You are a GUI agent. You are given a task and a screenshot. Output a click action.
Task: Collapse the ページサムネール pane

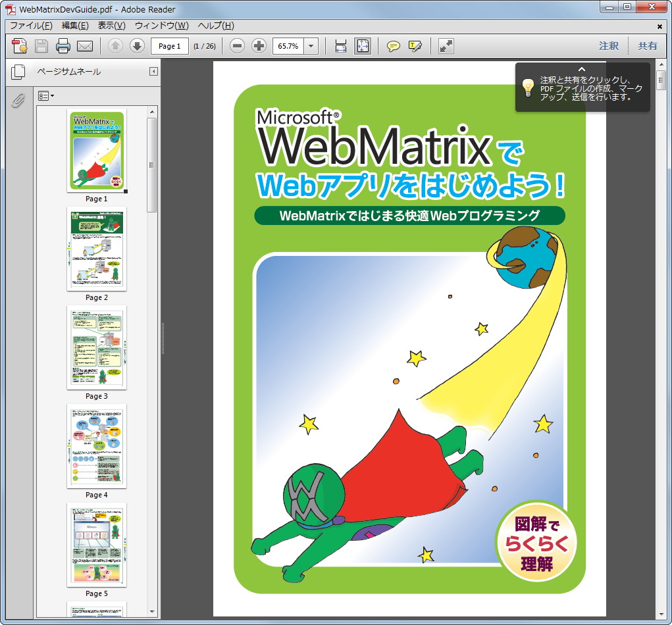click(x=154, y=72)
